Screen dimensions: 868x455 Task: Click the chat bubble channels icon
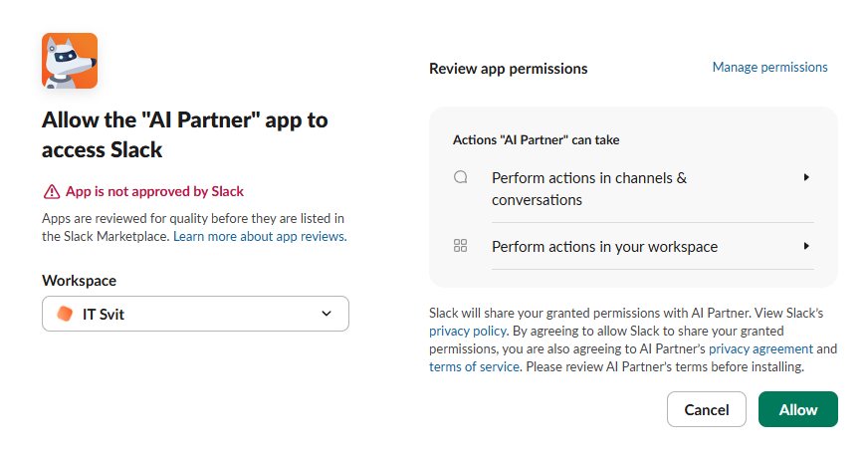tap(460, 178)
